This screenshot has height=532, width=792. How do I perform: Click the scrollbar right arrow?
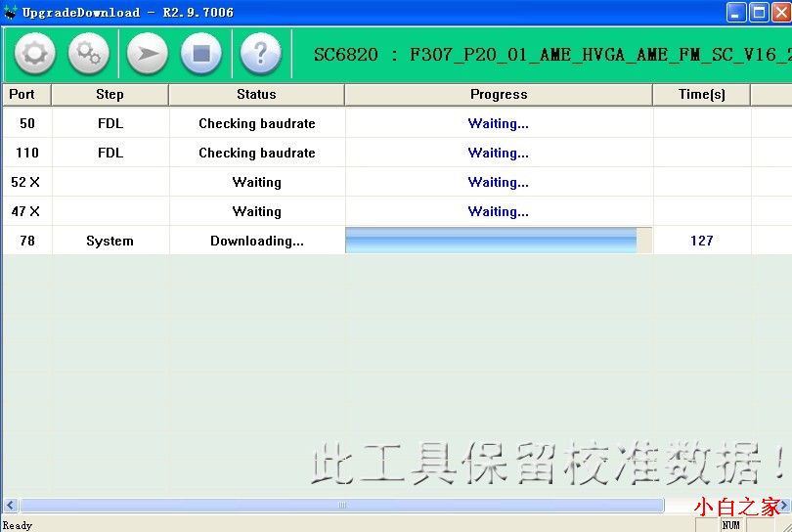784,505
